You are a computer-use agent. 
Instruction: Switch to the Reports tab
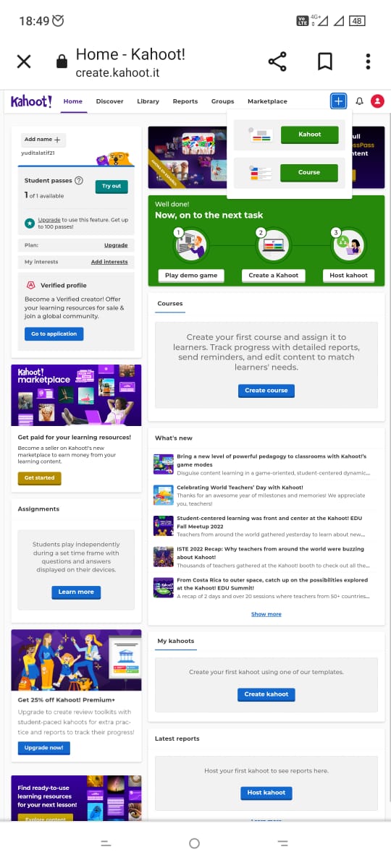coord(185,101)
